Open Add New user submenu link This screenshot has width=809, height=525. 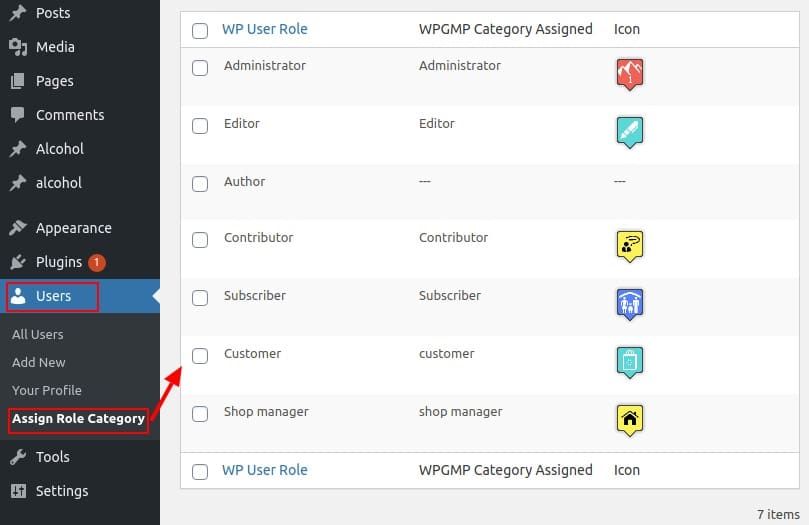coord(39,363)
